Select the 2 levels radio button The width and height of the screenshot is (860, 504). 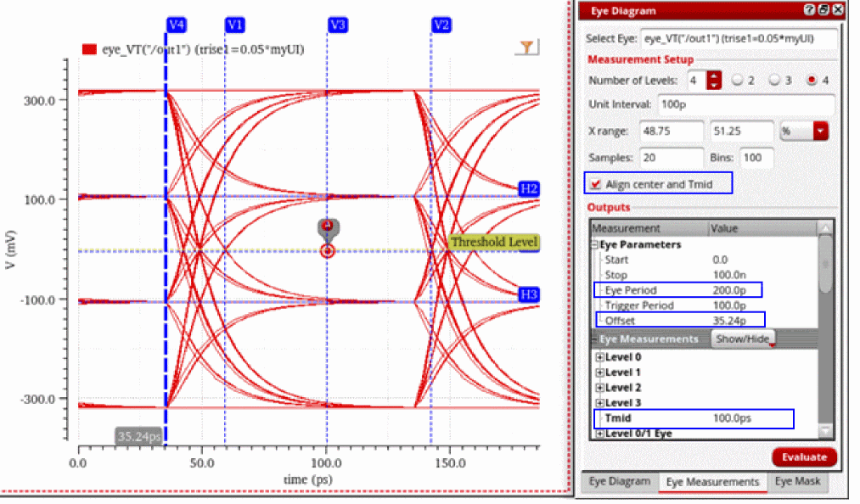pos(738,80)
